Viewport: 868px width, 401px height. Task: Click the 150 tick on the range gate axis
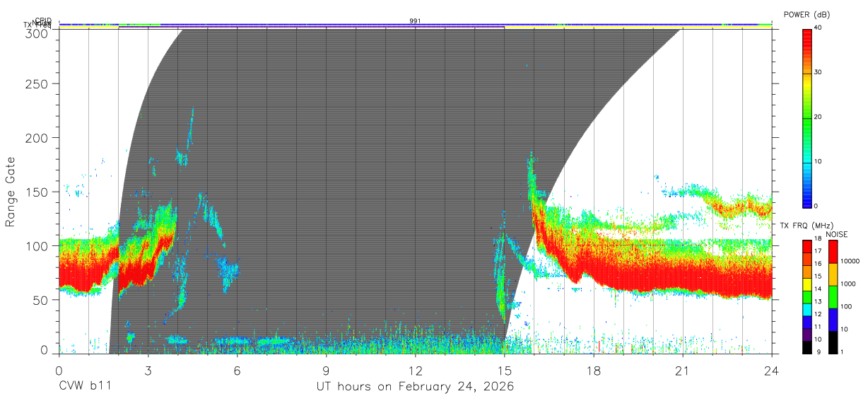pos(38,192)
